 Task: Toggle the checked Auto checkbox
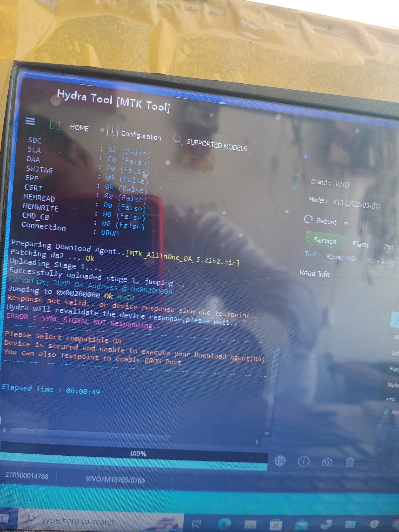[386, 412]
